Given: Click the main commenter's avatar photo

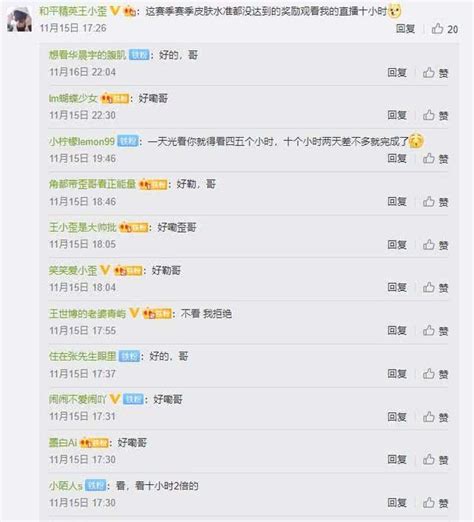Looking at the screenshot, I should 20,20.
